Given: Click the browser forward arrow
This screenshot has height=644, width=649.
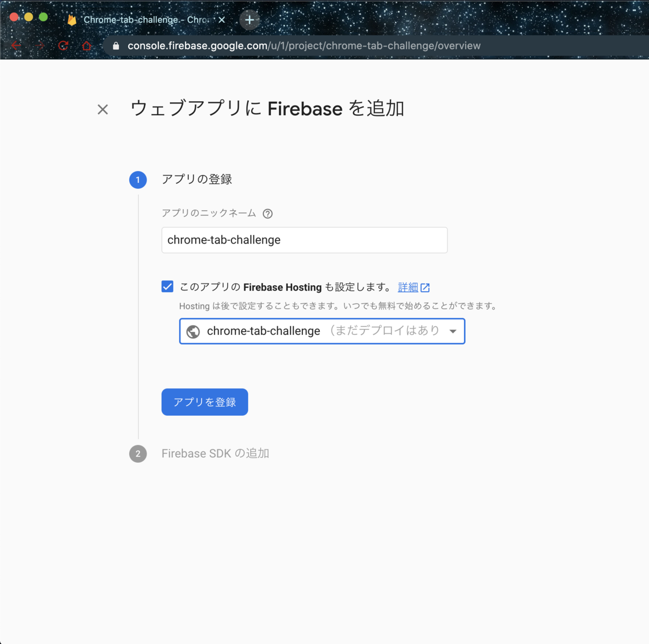Looking at the screenshot, I should [x=39, y=45].
